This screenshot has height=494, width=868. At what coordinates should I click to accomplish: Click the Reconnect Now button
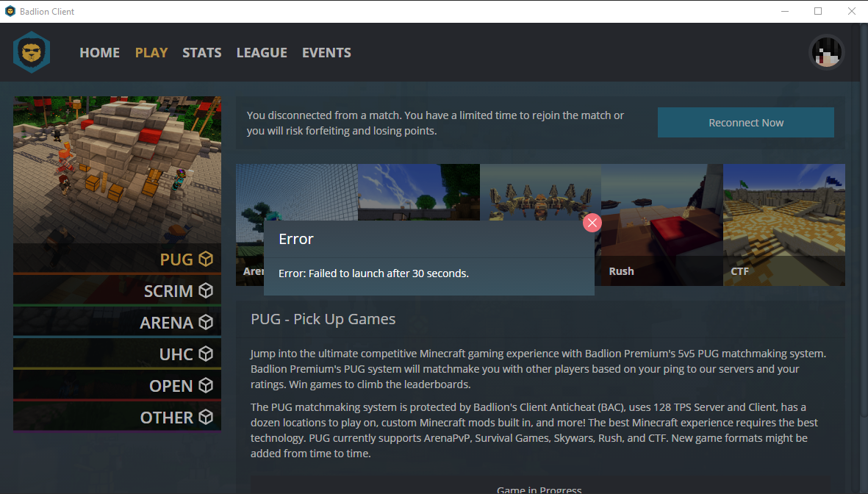tap(746, 122)
